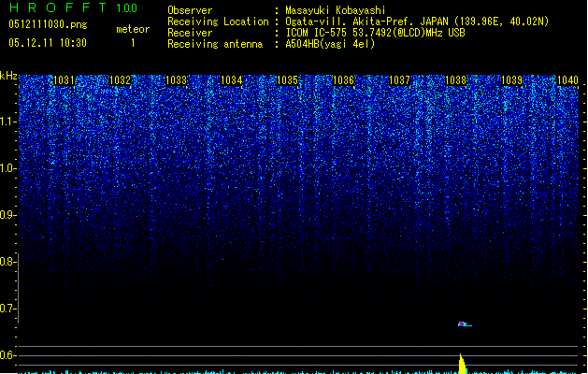This screenshot has width=588, height=374.
Task: Click the Ogata-vill. Akita-Pref. JAPAN location text
Action: click(417, 22)
